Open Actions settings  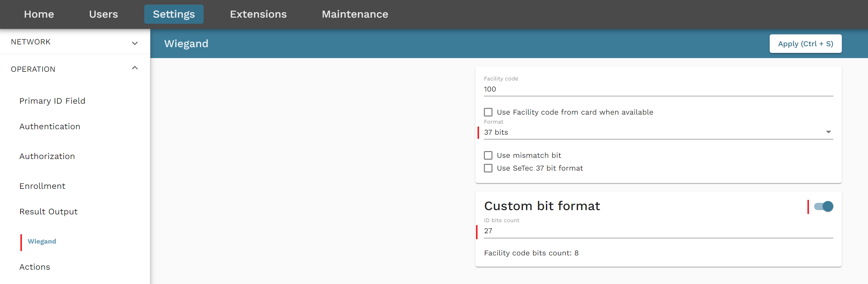click(x=34, y=267)
